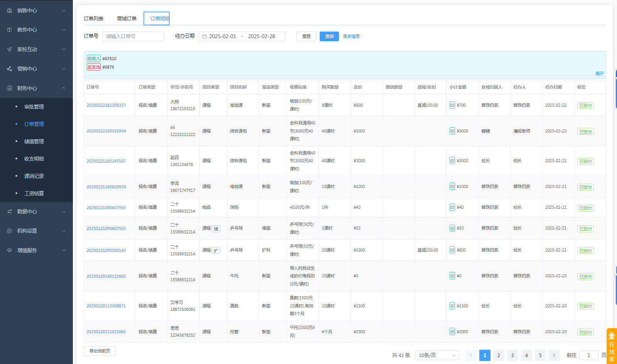Click the 销售中心 sidebar icon
This screenshot has height=364, width=617.
[10, 10]
